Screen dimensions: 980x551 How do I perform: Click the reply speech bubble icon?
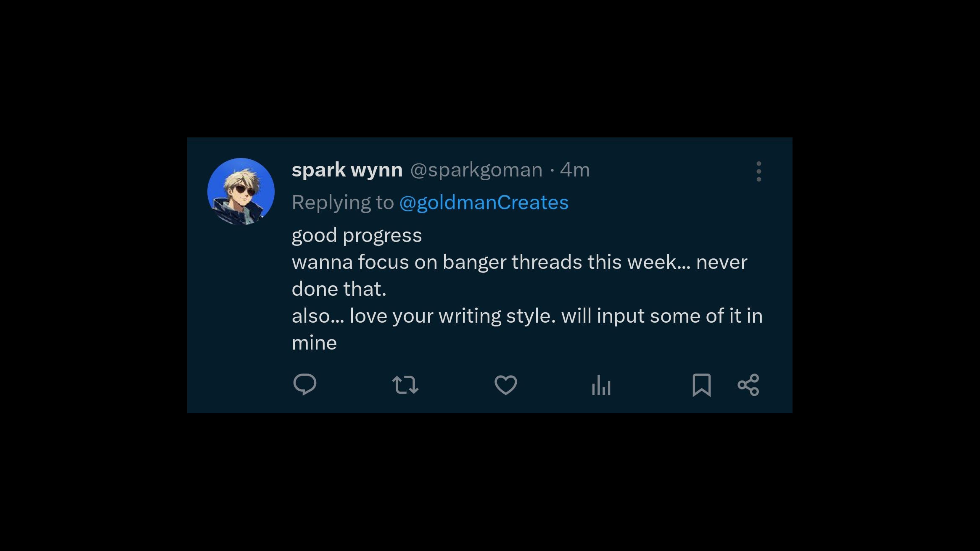305,384
